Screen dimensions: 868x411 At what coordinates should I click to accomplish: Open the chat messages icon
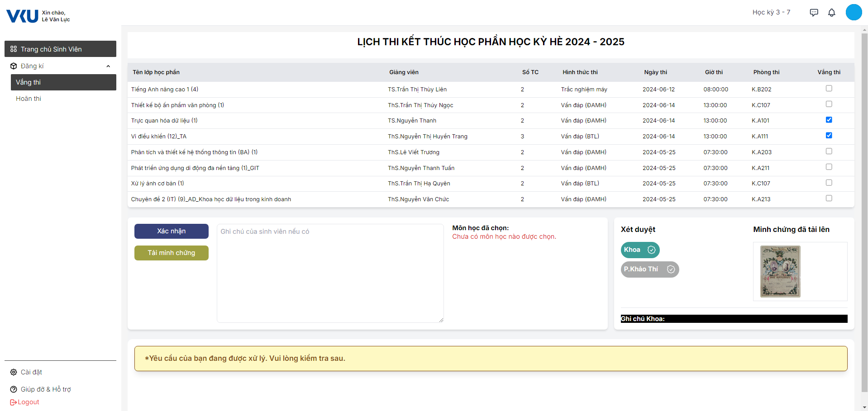coord(814,13)
